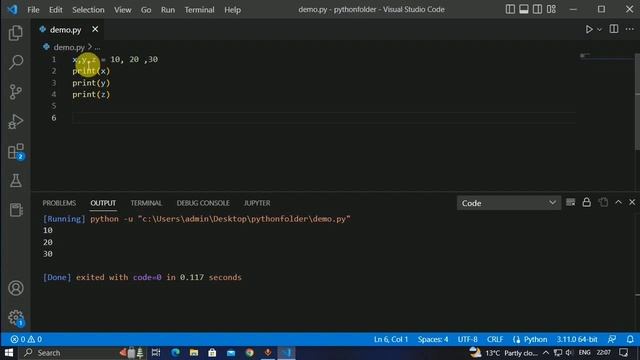Screen dimensions: 640x360
Task: Change encoding via UTF-8 status item
Action: (x=467, y=339)
